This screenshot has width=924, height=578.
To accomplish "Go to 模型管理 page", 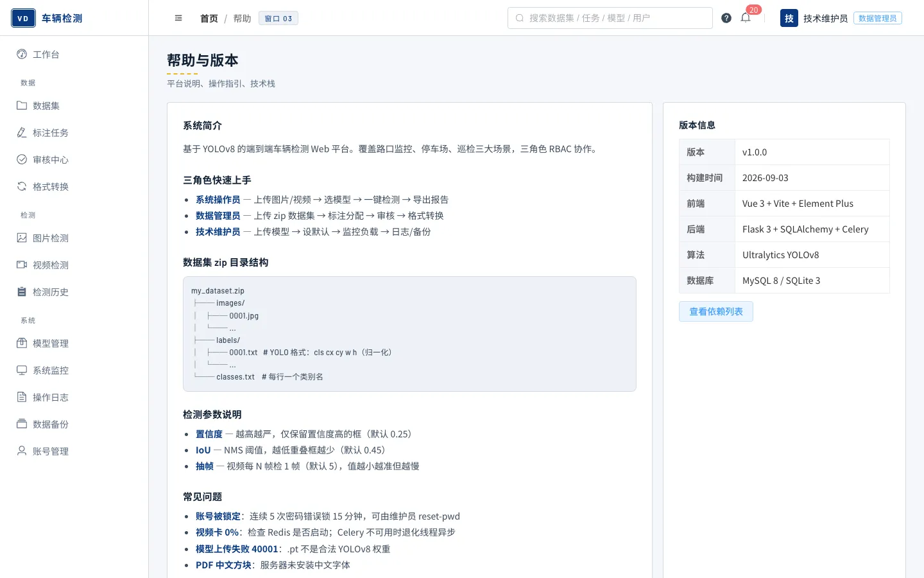I will tap(74, 344).
